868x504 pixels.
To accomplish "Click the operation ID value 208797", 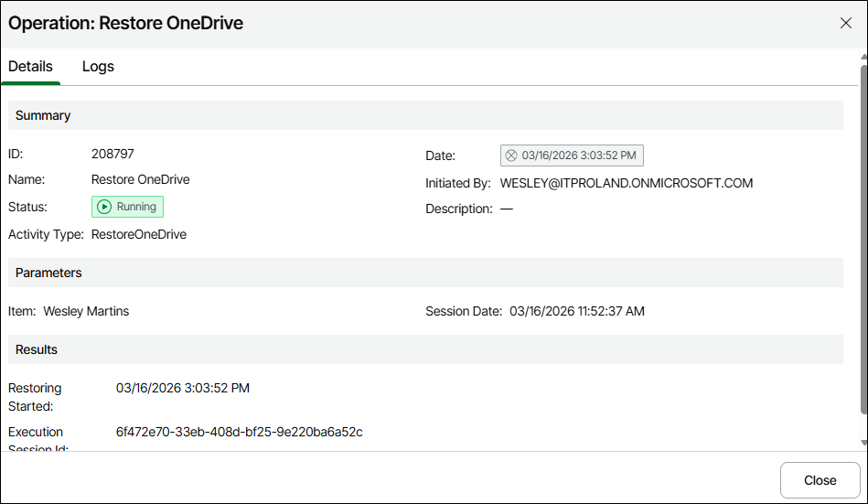I will pyautogui.click(x=113, y=154).
